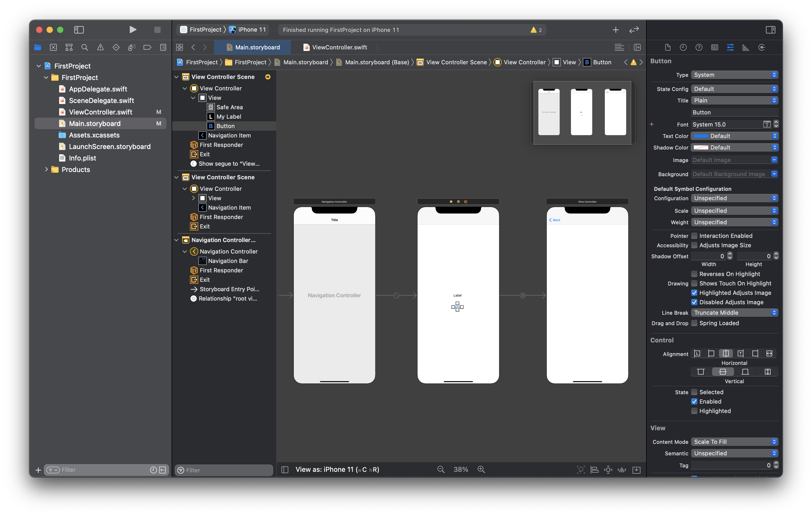The image size is (812, 516).
Task: Select AppDelegate.swift in the navigator
Action: click(98, 89)
